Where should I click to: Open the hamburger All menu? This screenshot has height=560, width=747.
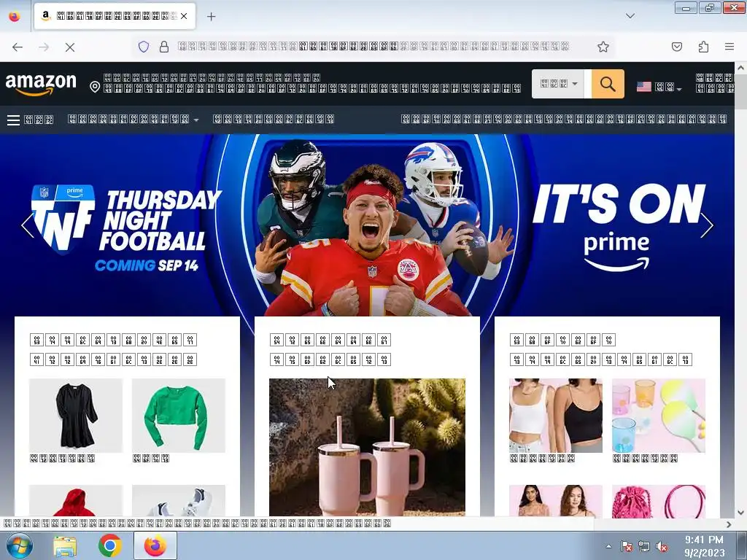30,120
